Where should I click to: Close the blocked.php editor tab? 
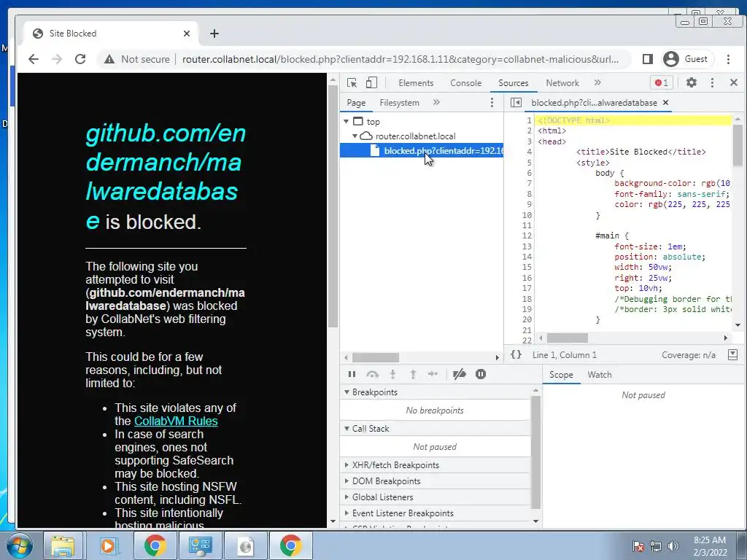[665, 102]
